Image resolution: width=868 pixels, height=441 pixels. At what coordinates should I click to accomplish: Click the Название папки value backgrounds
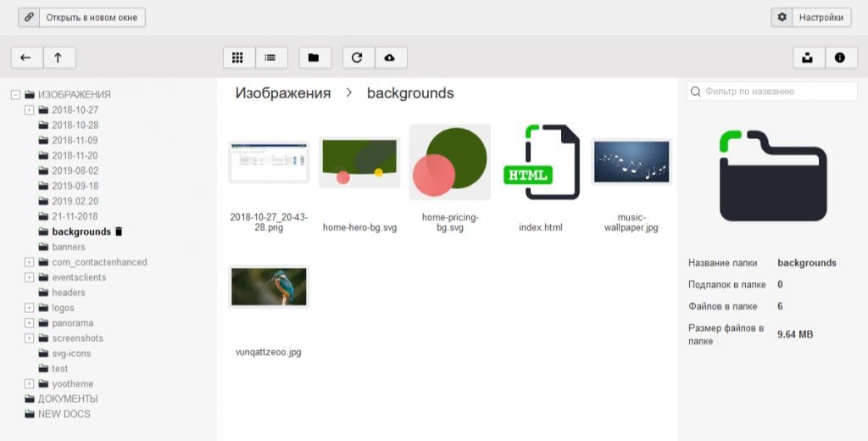point(807,263)
